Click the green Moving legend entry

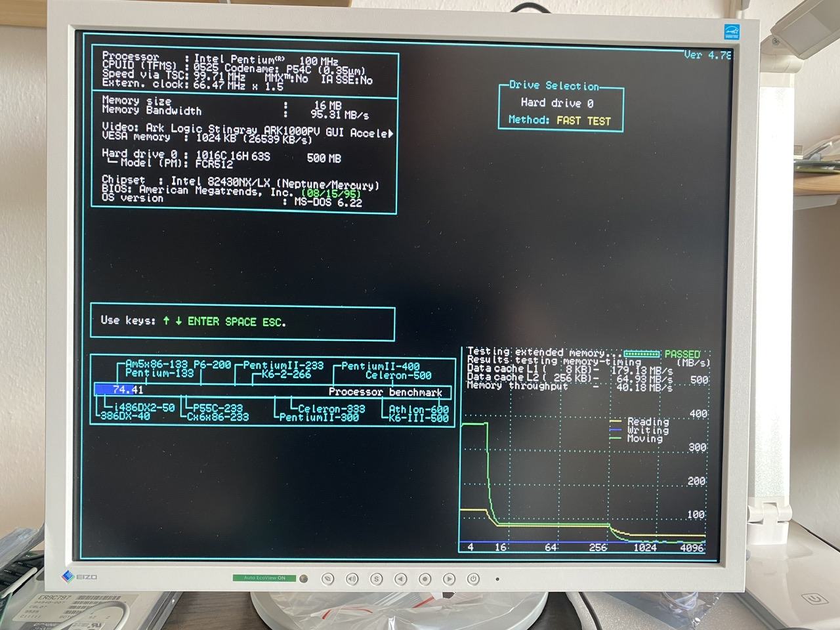click(x=637, y=438)
